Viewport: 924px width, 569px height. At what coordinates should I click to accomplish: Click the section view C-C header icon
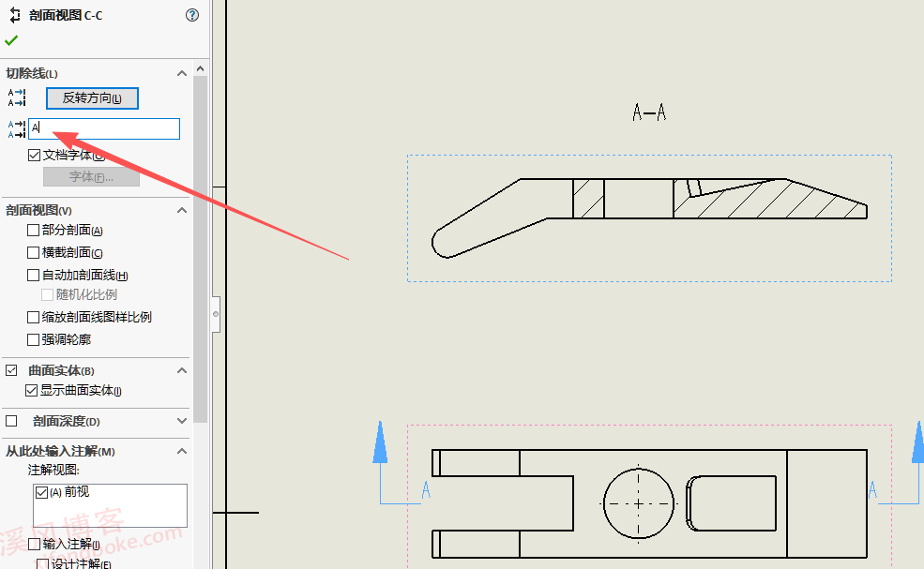click(15, 15)
